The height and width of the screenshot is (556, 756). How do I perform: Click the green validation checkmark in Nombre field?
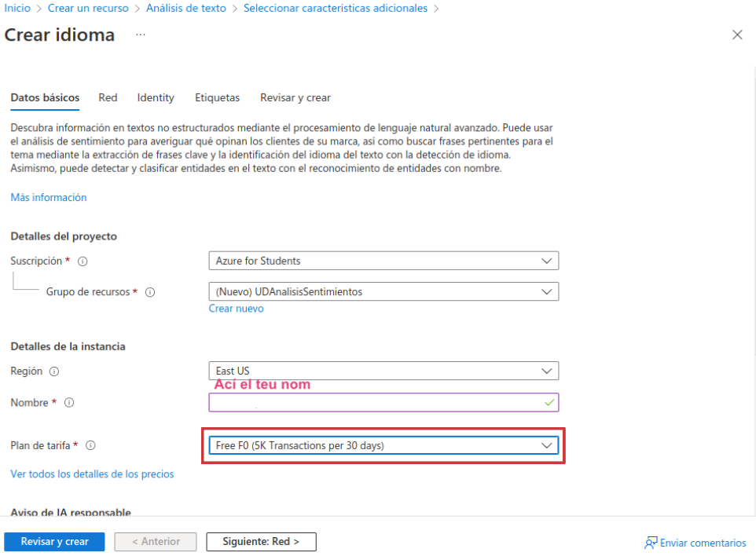click(x=550, y=402)
